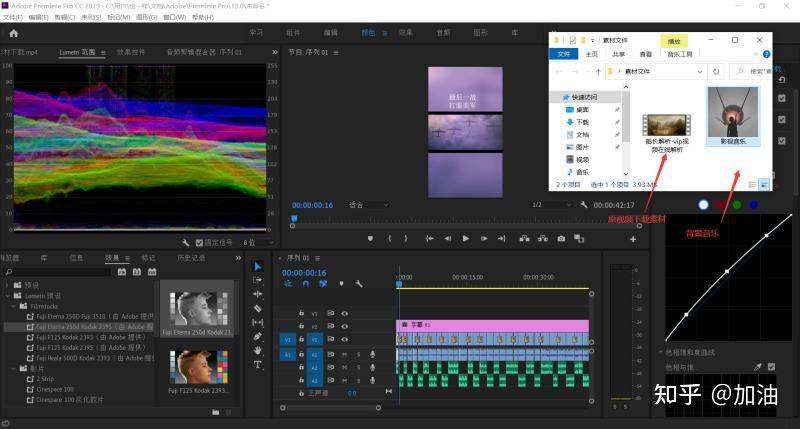Open the File tab in Explorer window
Viewport: 800px width, 429px height.
(x=563, y=54)
